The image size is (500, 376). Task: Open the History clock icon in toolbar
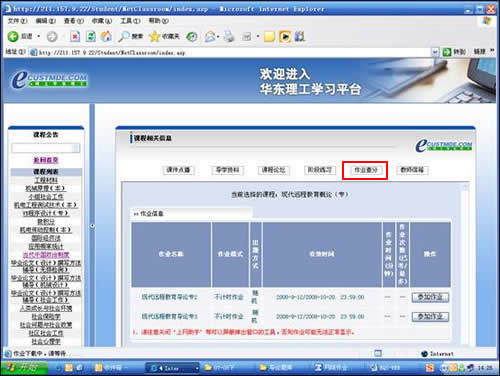[x=192, y=36]
